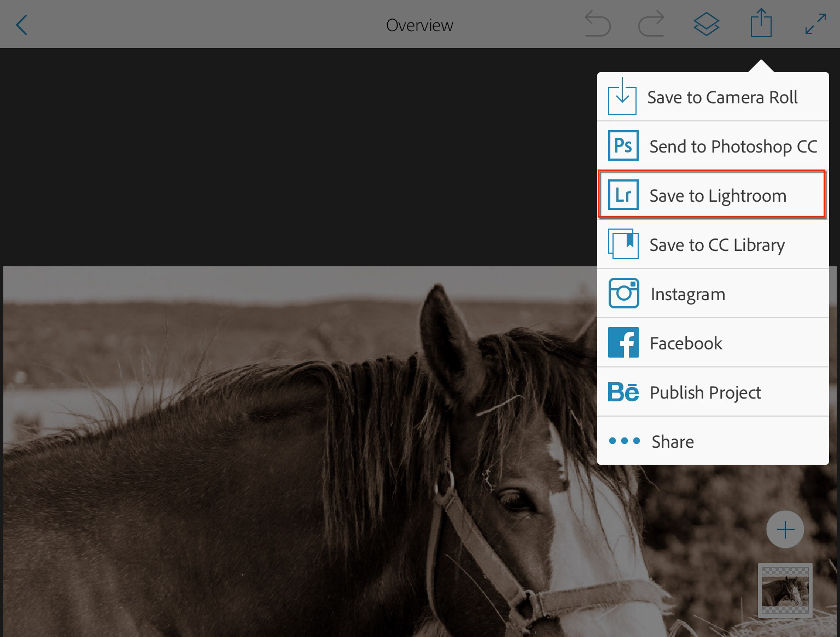Undo the last edit
840x637 pixels.
(x=598, y=25)
